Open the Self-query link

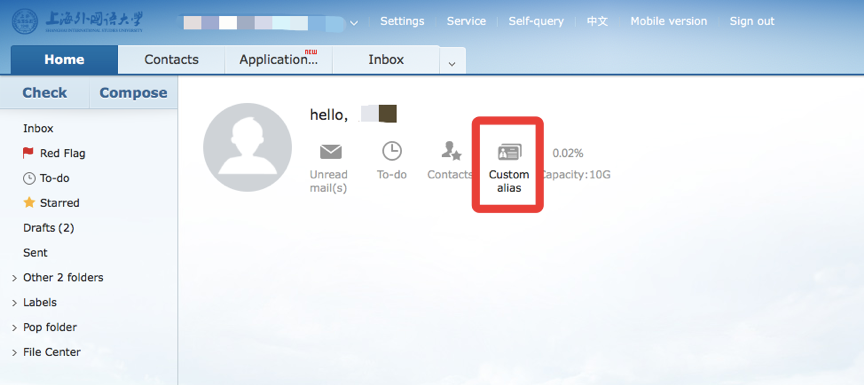(536, 21)
